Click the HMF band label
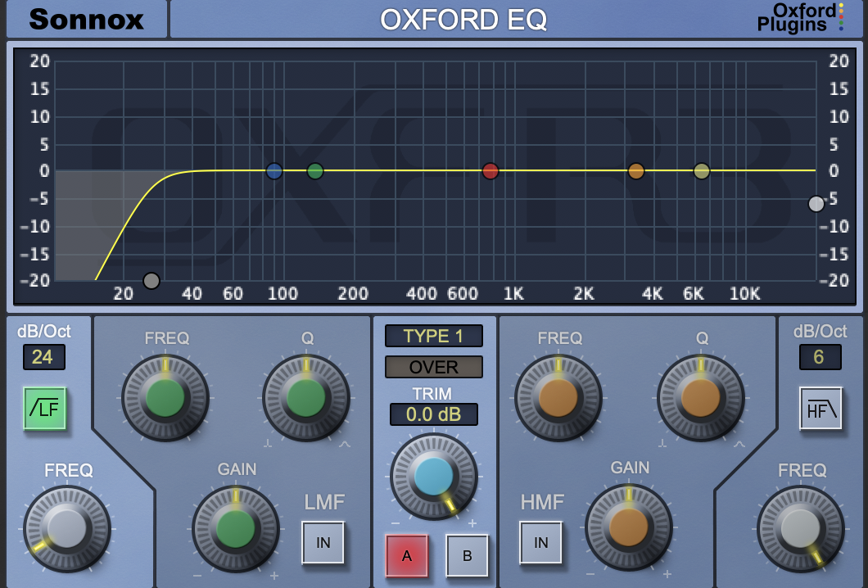Screen dimensions: 868x588 (x=542, y=502)
